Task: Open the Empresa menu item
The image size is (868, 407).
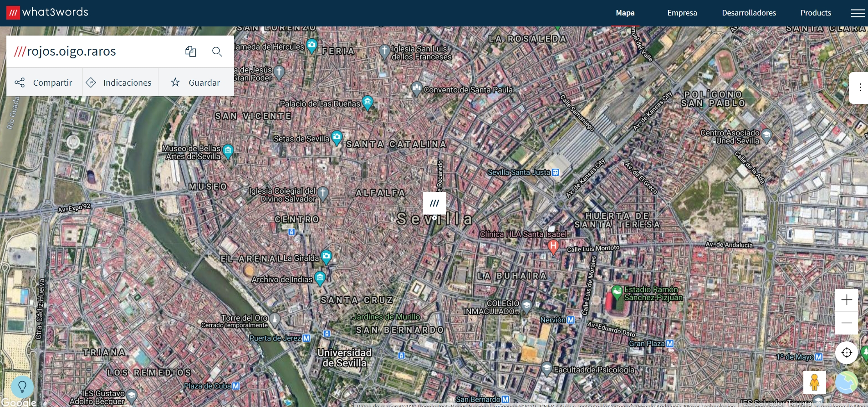Action: click(682, 13)
